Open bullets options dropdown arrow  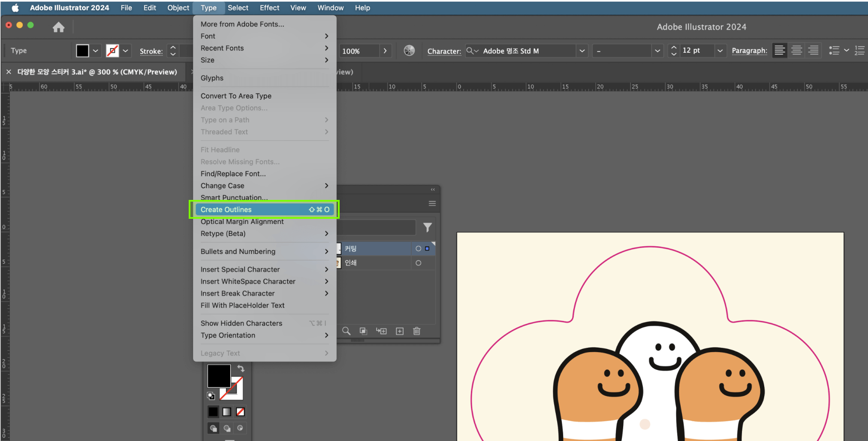(x=847, y=50)
